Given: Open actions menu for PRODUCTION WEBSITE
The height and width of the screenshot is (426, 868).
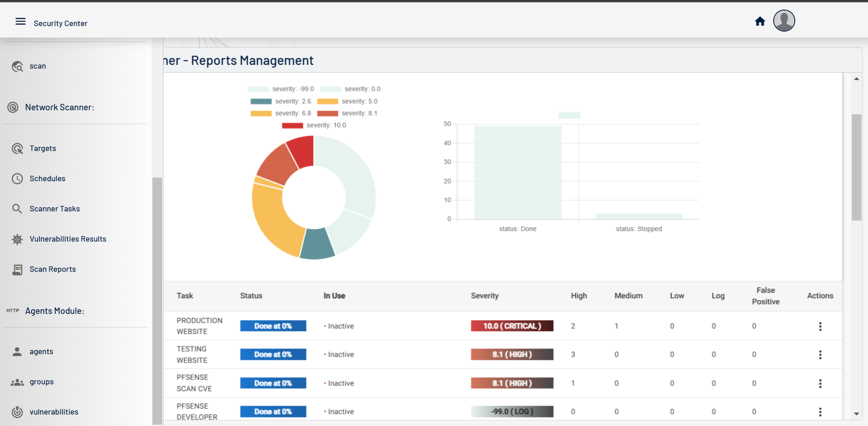Looking at the screenshot, I should pyautogui.click(x=820, y=326).
